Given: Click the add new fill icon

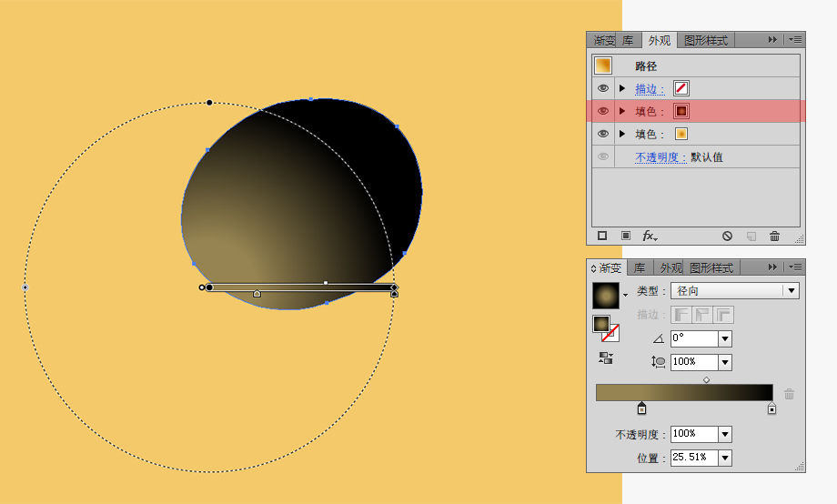Looking at the screenshot, I should click(626, 236).
